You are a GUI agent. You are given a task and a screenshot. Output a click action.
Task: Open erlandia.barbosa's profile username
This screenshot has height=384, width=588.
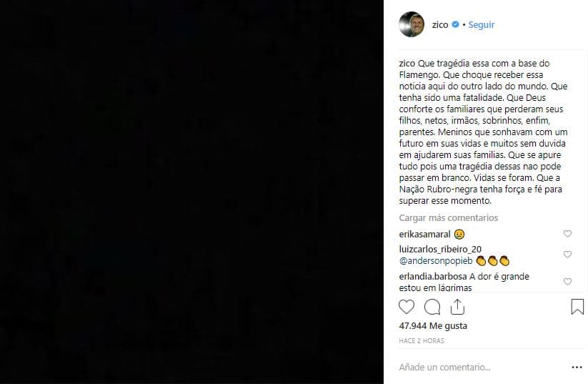[x=433, y=276]
